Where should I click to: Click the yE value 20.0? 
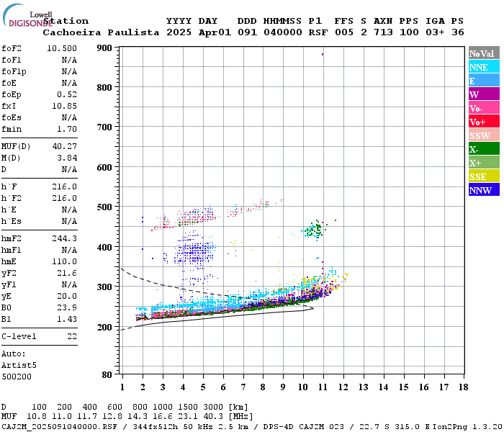(67, 297)
